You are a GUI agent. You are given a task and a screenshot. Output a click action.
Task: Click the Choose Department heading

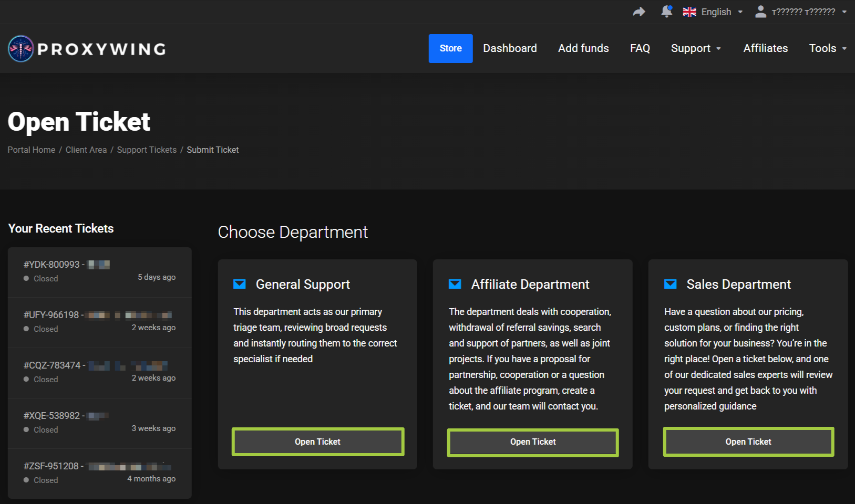click(293, 232)
